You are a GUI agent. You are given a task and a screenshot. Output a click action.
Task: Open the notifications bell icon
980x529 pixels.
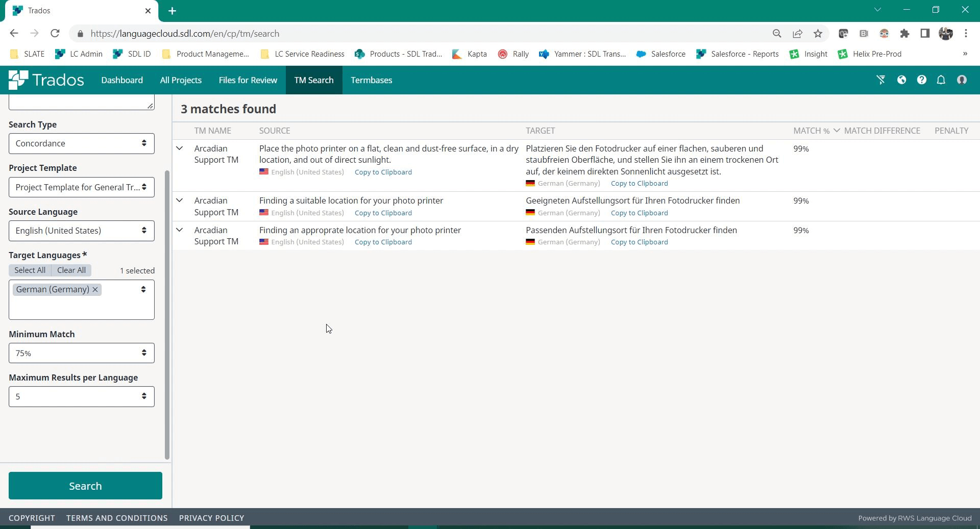(x=941, y=80)
